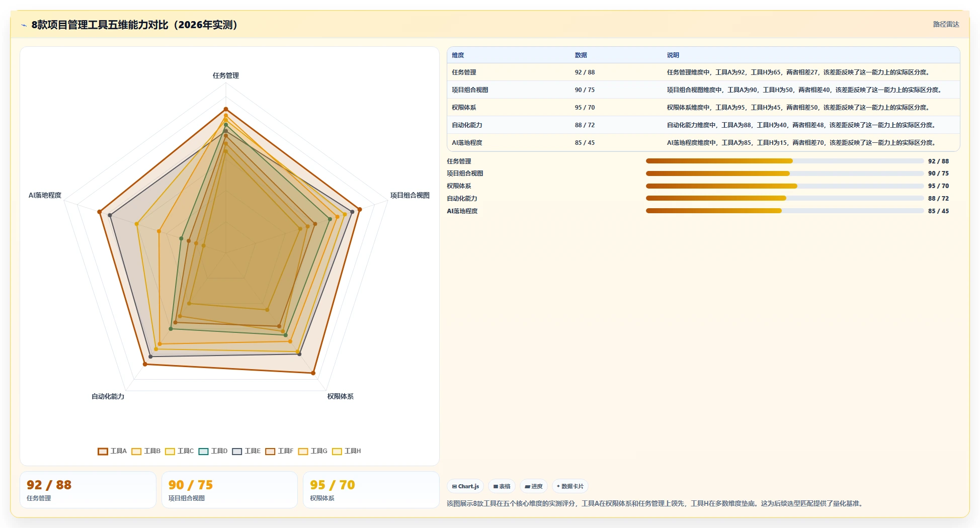Click the summary paragraph starting 该图展示8款工具

point(656,503)
